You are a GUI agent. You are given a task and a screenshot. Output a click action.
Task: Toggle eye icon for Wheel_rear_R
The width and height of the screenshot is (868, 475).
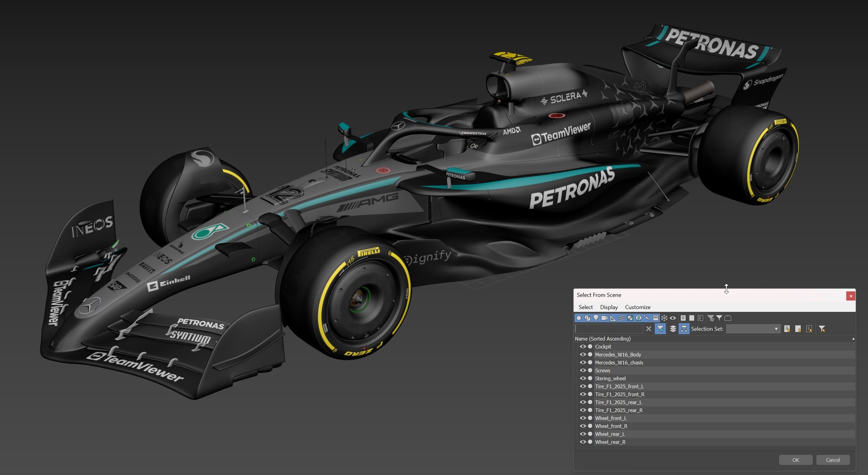tap(583, 442)
